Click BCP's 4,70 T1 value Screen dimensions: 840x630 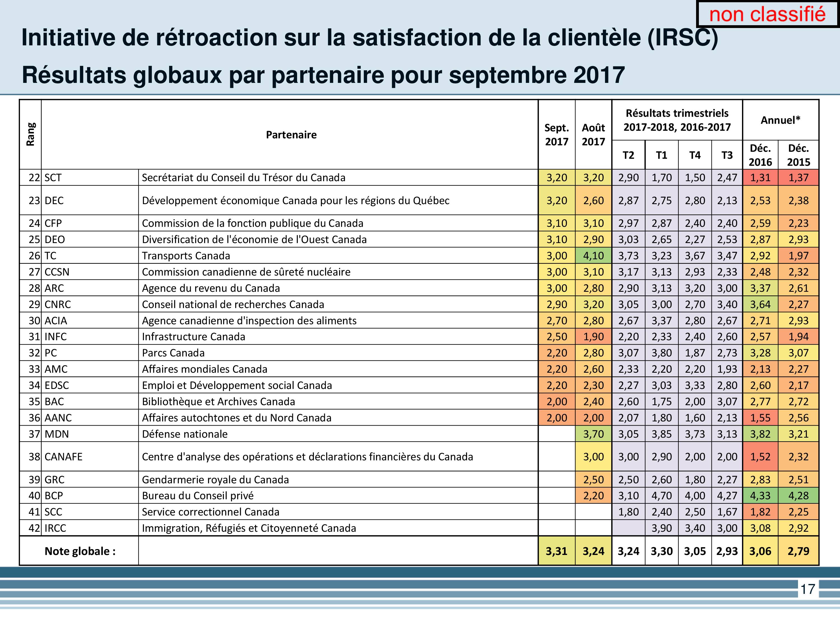(662, 496)
